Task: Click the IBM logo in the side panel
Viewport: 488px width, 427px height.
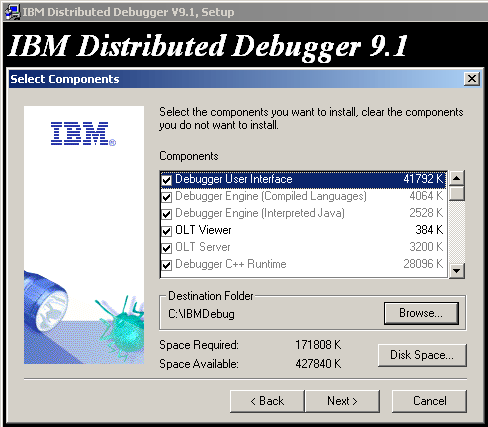Action: coord(83,134)
